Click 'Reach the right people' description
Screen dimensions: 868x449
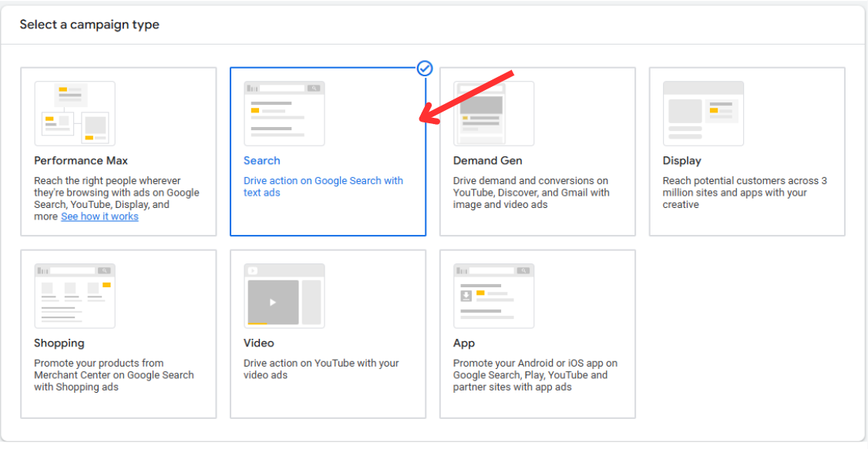tap(117, 199)
